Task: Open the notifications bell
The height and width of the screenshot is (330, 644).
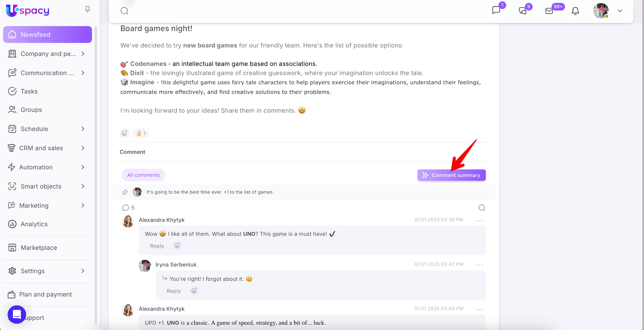Action: click(x=575, y=11)
